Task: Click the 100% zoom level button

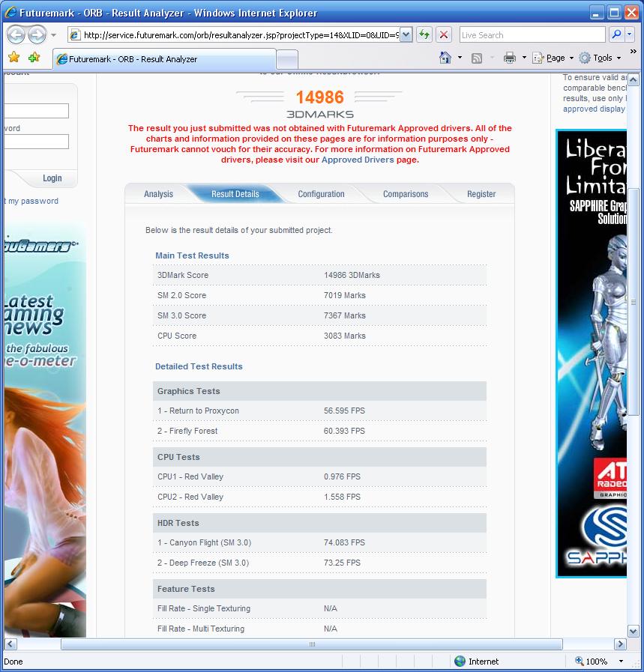Action: pos(592,662)
